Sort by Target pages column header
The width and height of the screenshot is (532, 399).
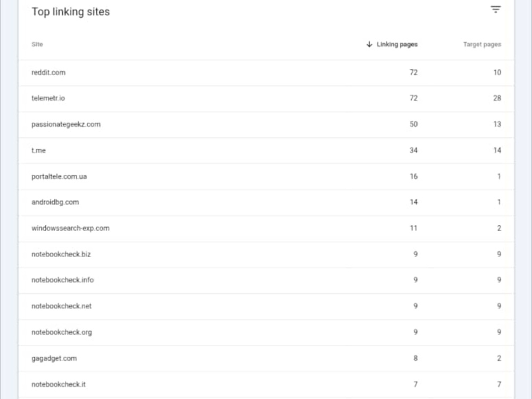(x=482, y=45)
